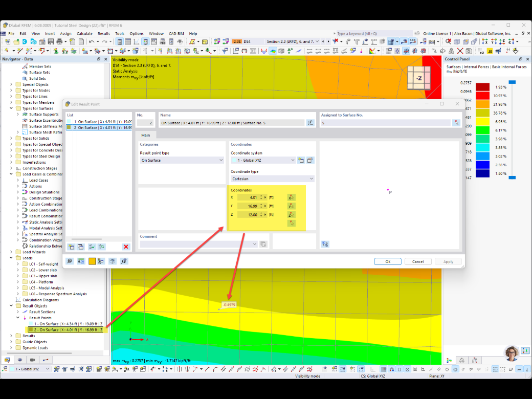532x399 pixels.
Task: Open the Comment dropdown
Action: click(x=198, y=244)
